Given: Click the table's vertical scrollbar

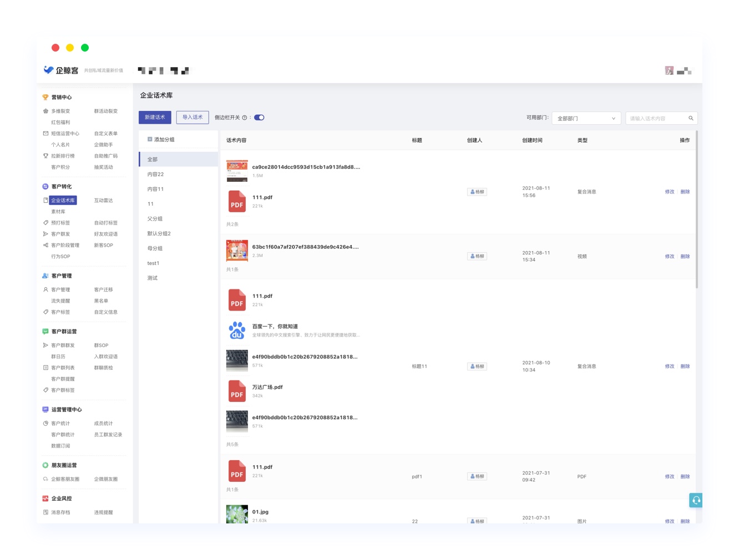Looking at the screenshot, I should (x=696, y=211).
